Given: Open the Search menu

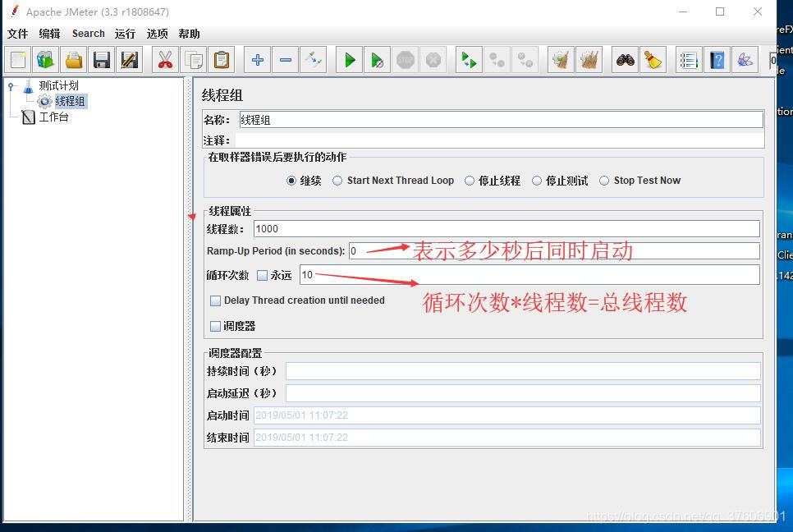Looking at the screenshot, I should point(89,34).
